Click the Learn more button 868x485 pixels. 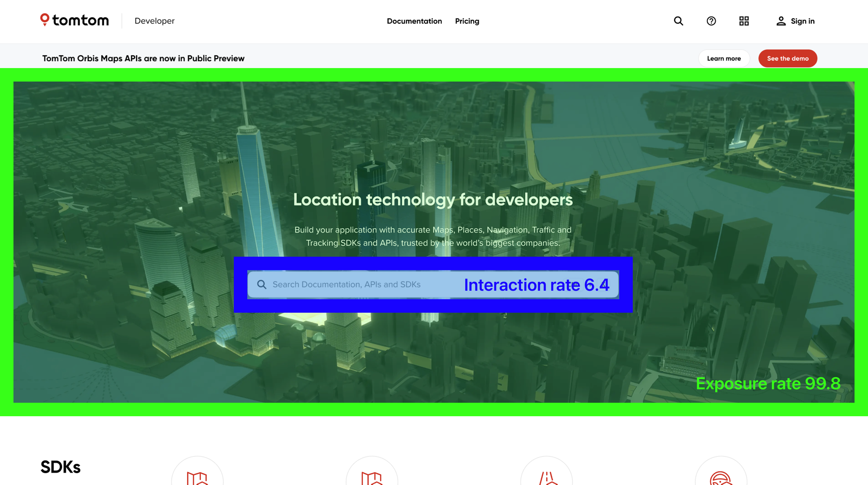724,58
